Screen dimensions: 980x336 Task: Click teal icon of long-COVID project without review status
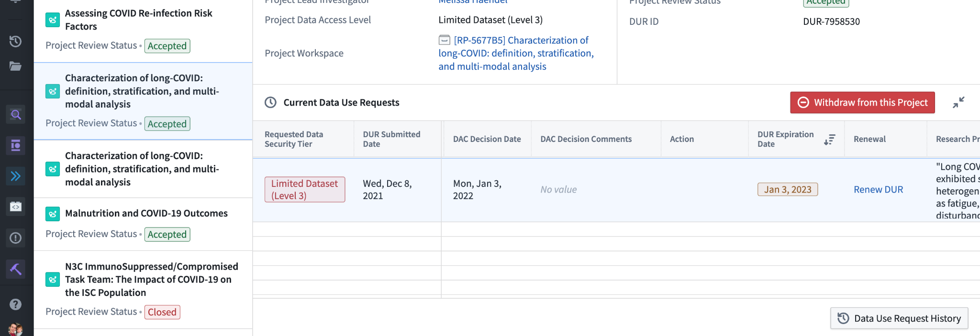click(x=53, y=169)
